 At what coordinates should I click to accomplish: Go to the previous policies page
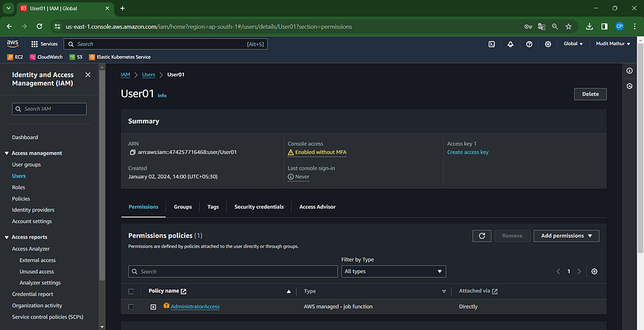tap(558, 272)
